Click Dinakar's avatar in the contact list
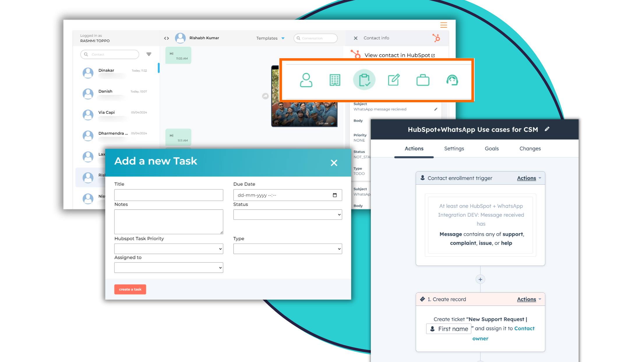This screenshot has height=362, width=644. click(x=88, y=73)
